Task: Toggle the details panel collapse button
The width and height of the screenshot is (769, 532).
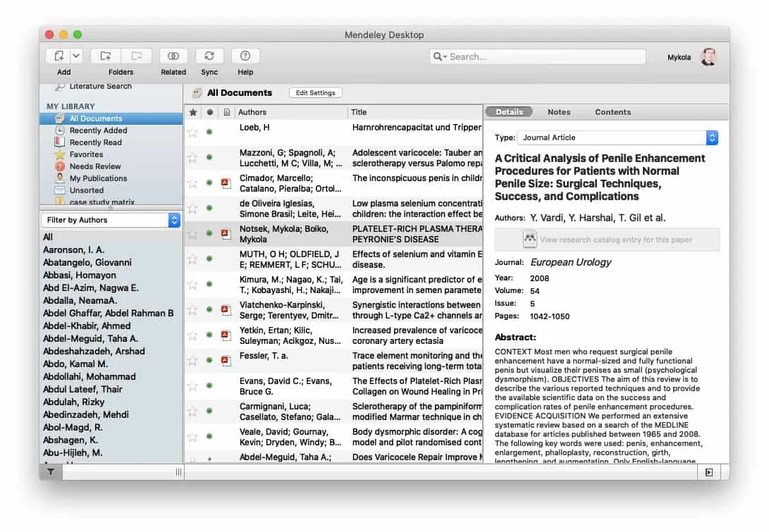Action: pyautogui.click(x=708, y=472)
